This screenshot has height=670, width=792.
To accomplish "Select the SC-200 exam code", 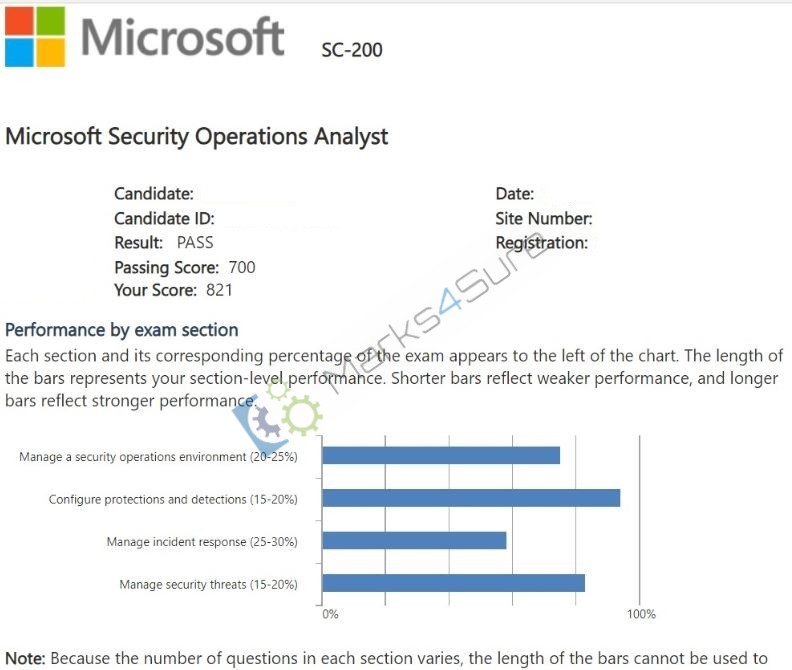I will (x=352, y=50).
